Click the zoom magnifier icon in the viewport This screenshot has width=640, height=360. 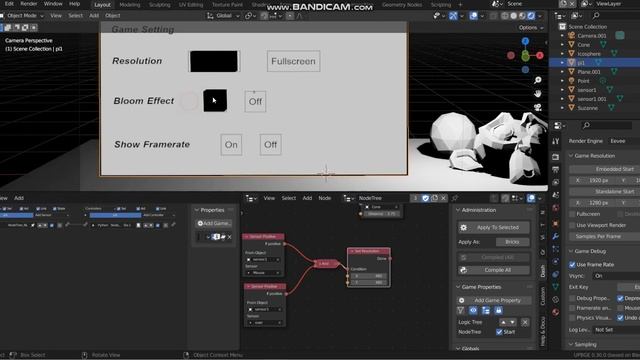click(x=538, y=80)
